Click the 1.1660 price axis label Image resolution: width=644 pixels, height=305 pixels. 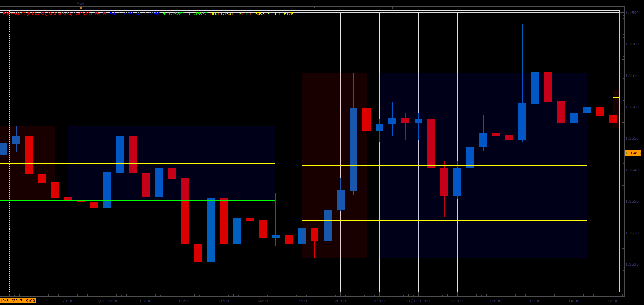pos(632,107)
